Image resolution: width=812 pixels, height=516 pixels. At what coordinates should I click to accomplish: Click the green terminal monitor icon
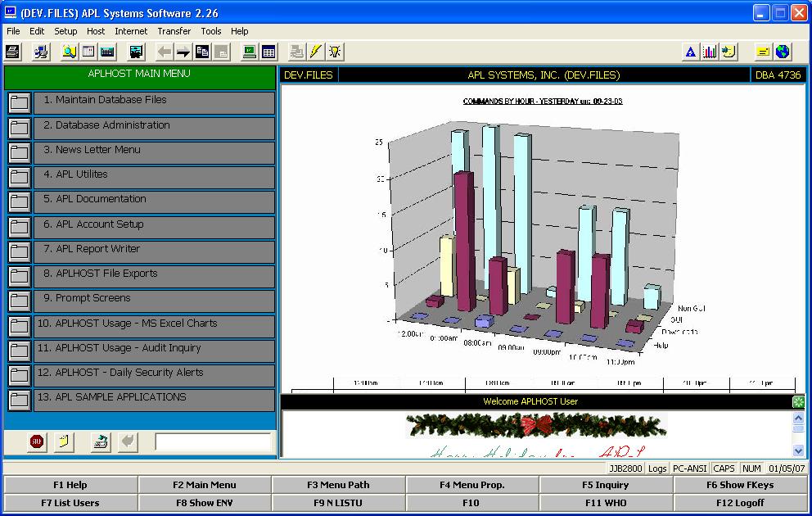coord(250,52)
